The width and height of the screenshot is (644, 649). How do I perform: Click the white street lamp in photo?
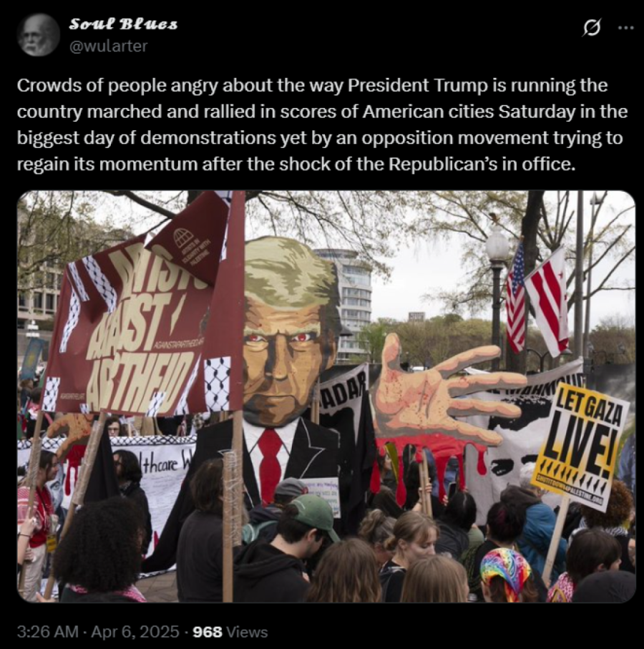497,245
